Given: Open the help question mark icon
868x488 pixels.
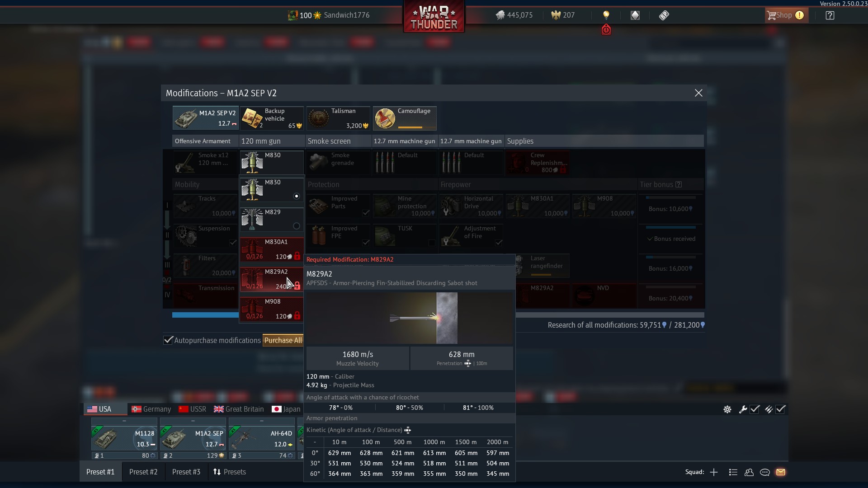Looking at the screenshot, I should coord(830,15).
